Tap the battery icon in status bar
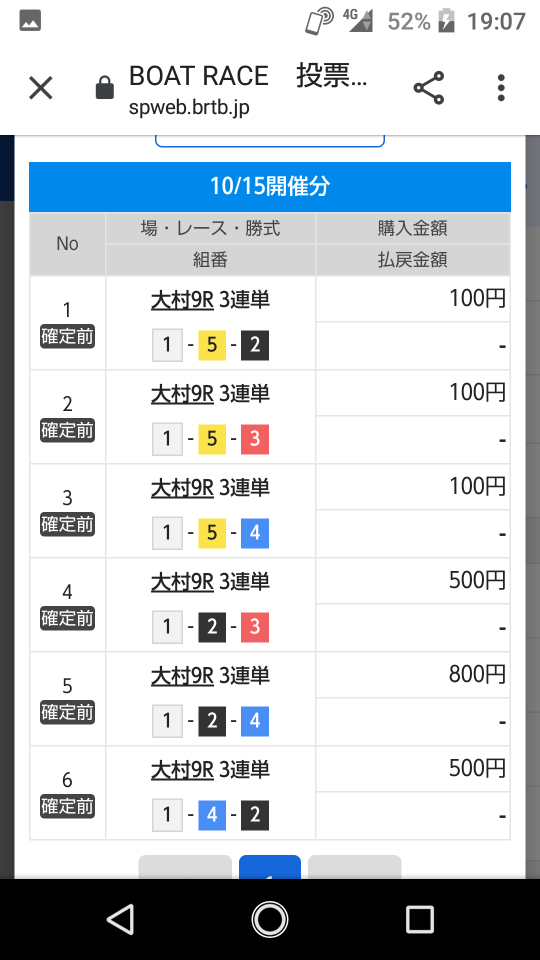The width and height of the screenshot is (540, 960). (446, 21)
